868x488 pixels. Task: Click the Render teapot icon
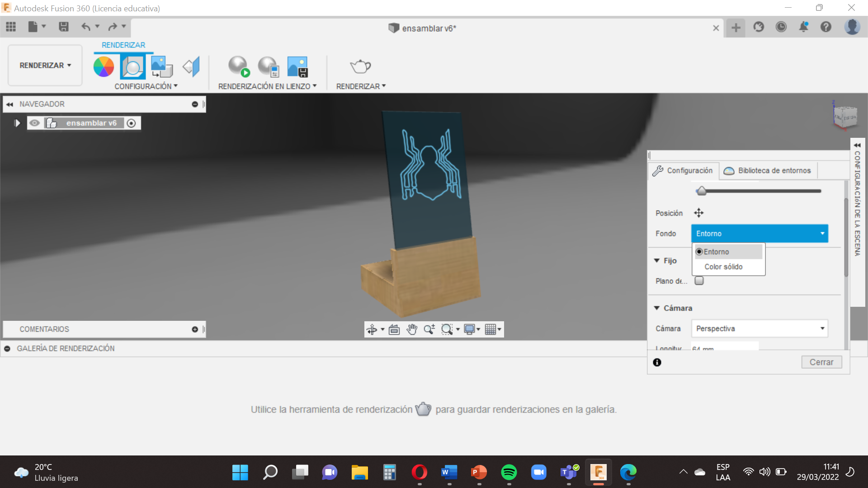point(360,66)
